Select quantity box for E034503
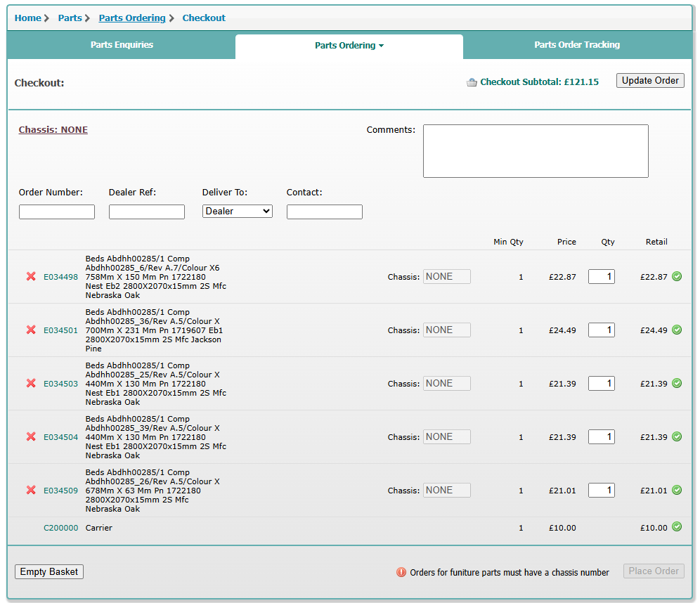This screenshot has width=700, height=603. tap(601, 384)
